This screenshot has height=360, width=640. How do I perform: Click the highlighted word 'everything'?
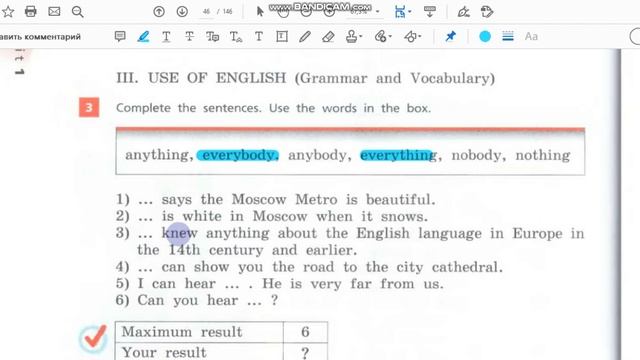coord(398,155)
